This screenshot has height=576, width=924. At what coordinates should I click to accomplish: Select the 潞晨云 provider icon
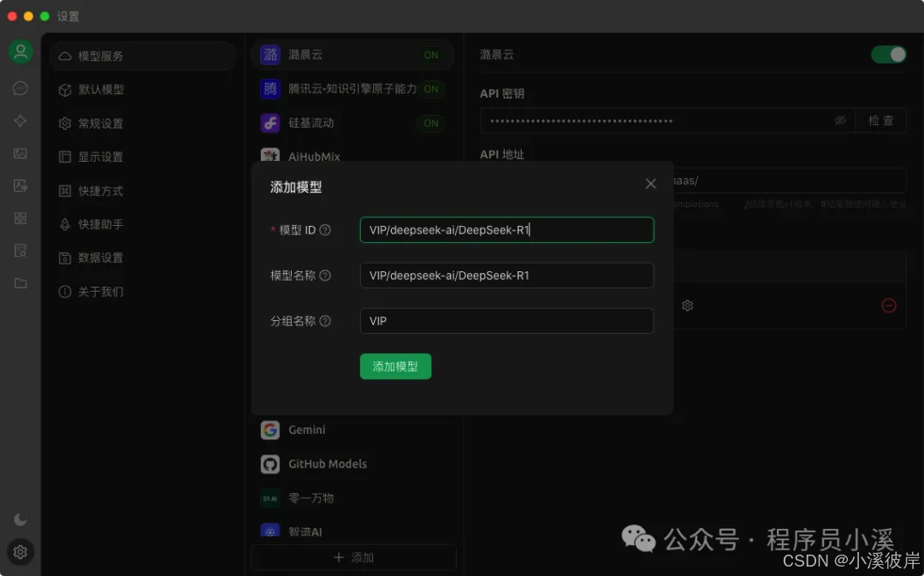pyautogui.click(x=269, y=55)
